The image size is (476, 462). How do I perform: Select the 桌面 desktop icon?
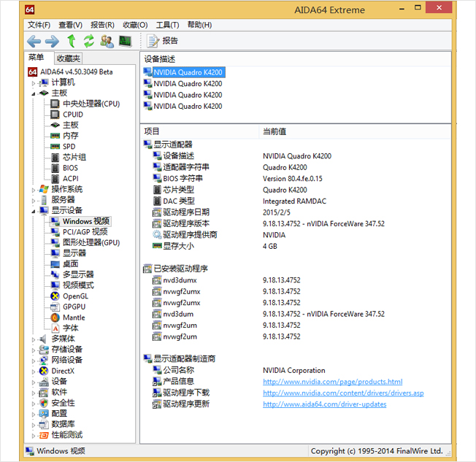(55, 264)
